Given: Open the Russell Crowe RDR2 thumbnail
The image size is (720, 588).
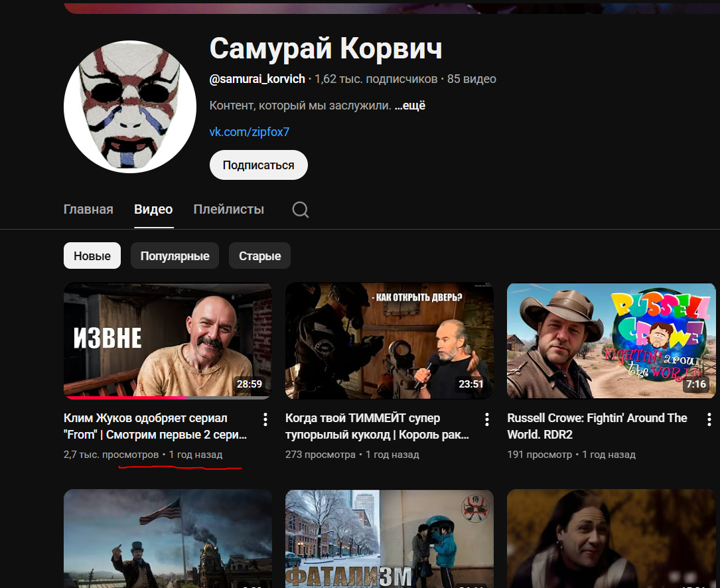Looking at the screenshot, I should [611, 341].
